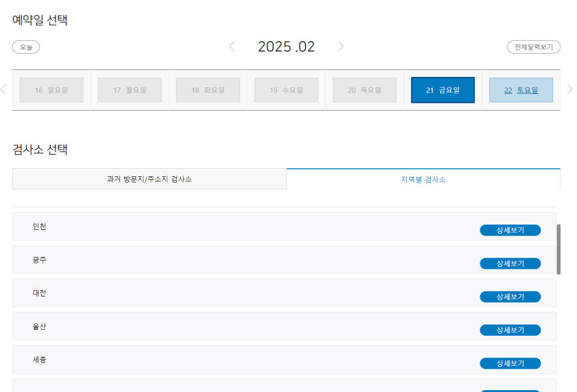This screenshot has height=392, width=577.
Task: Click disabled 17 월요일 date cell
Action: pyautogui.click(x=130, y=90)
